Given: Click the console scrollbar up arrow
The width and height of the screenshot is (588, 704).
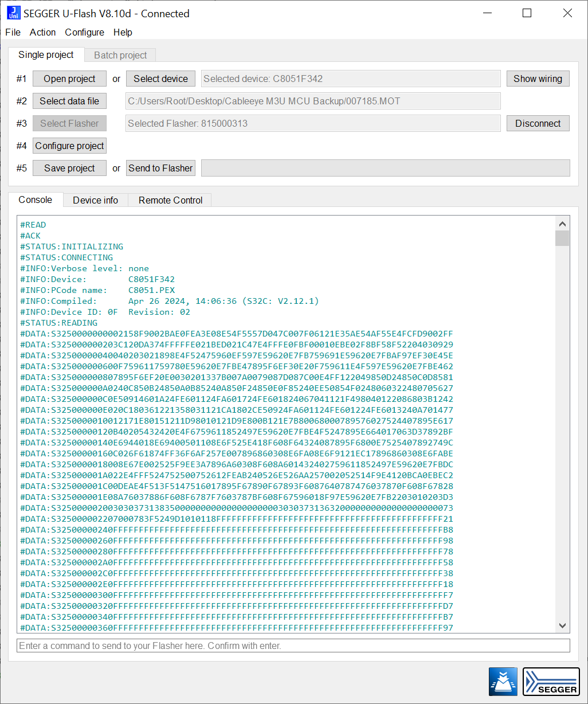Looking at the screenshot, I should (562, 224).
